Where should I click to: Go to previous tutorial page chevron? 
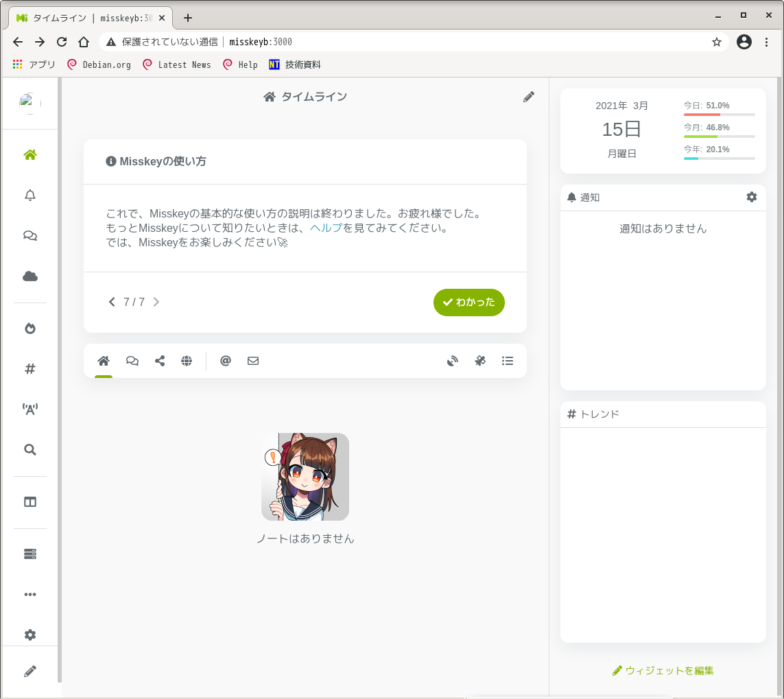[112, 302]
